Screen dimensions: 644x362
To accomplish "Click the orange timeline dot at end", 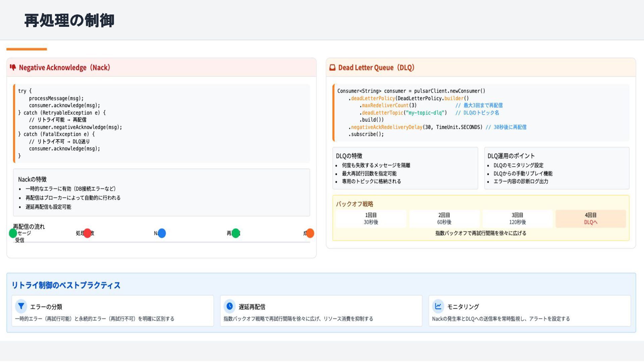I will point(310,233).
